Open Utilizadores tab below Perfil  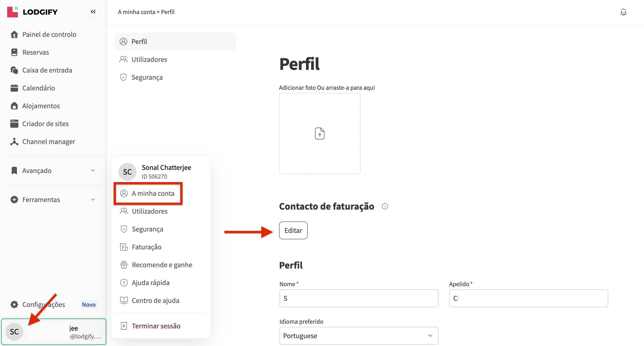[x=149, y=59]
